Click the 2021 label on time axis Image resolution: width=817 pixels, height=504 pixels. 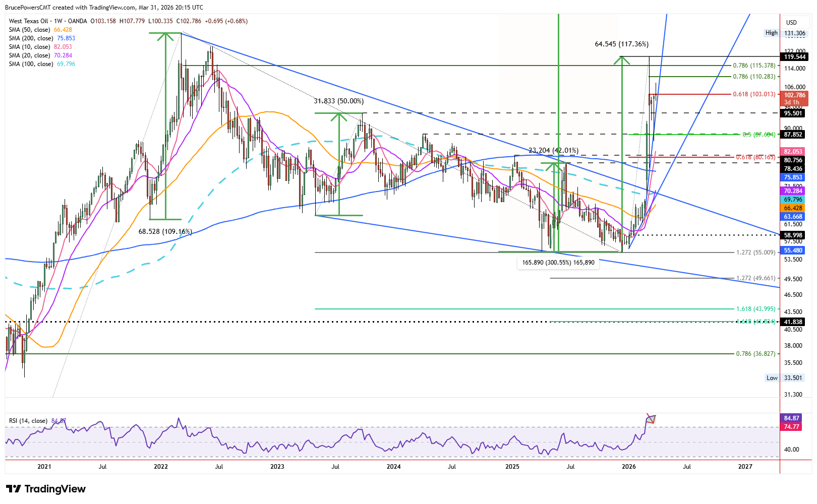tap(44, 467)
